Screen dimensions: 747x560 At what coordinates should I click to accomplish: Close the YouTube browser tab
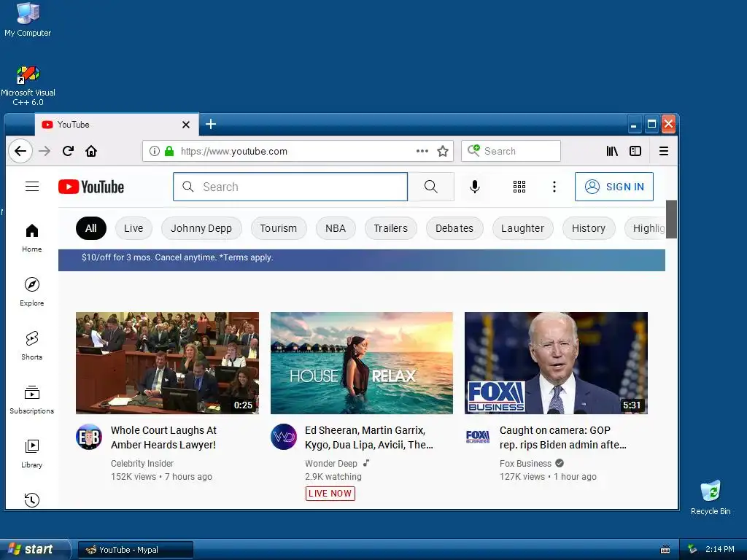click(186, 125)
